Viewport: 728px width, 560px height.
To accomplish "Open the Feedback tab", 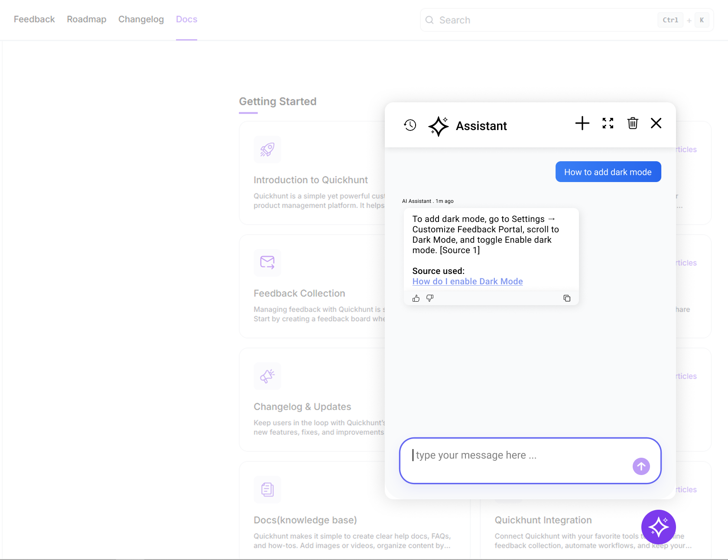I will tap(34, 20).
